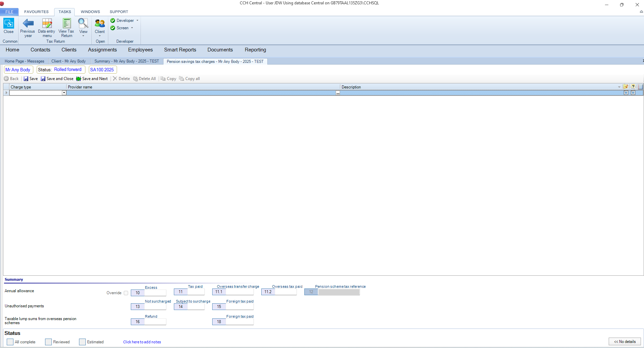Click the 'Rolled forward' status text

click(68, 70)
